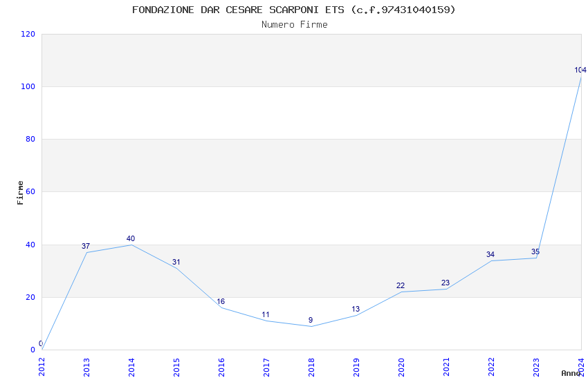588x380 pixels.
Task: Click the x-axis year 2022
Action: tap(492, 367)
